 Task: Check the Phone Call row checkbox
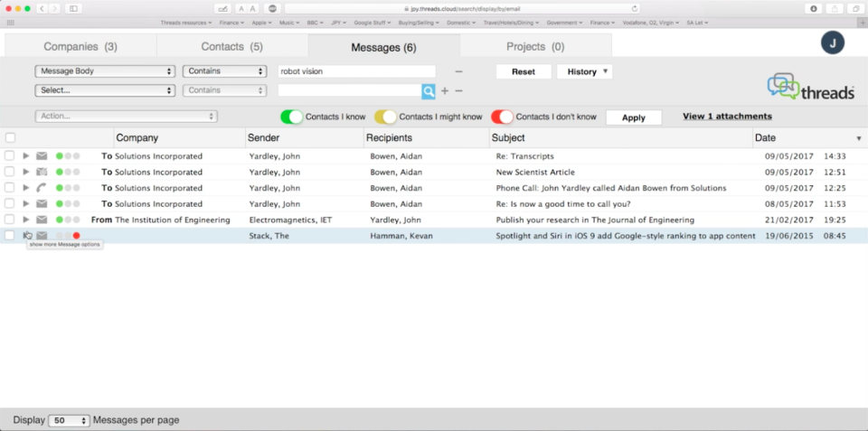point(9,188)
